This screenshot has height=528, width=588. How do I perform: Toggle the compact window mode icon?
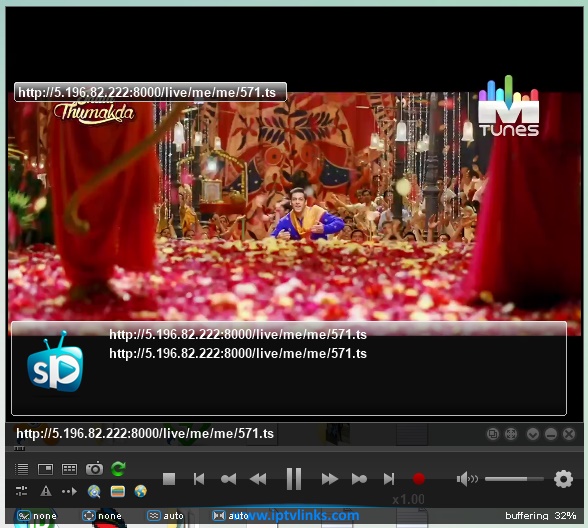tap(492, 434)
